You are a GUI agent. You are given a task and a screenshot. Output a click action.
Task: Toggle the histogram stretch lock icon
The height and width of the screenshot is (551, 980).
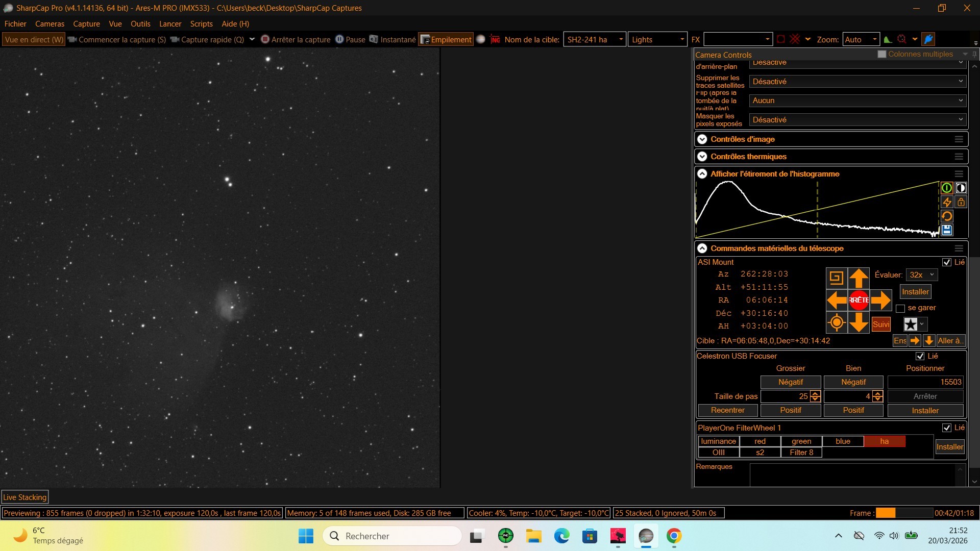point(961,203)
